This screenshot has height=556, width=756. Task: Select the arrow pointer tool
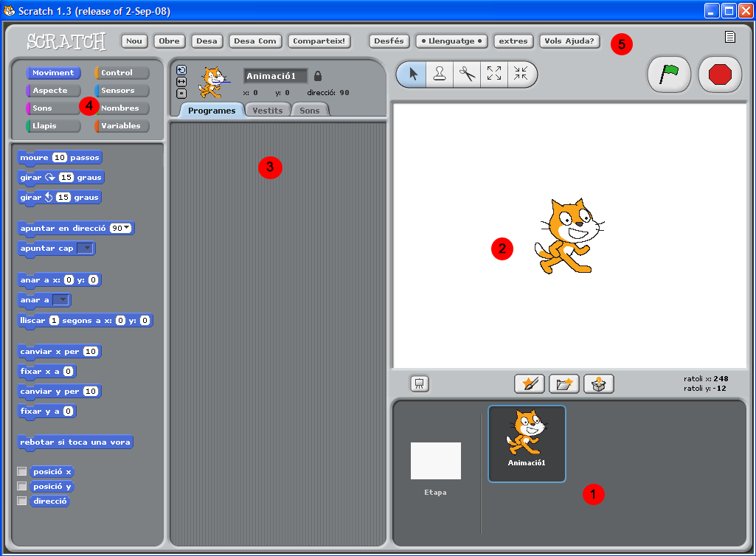point(412,74)
